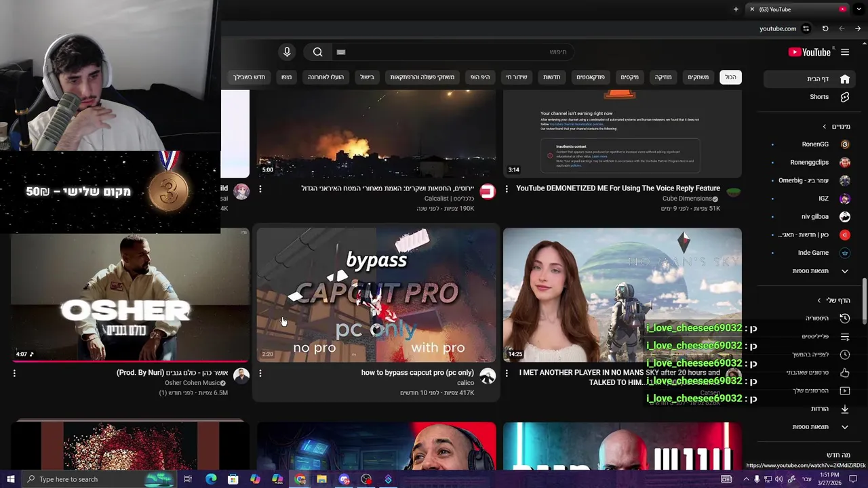Open the Omerbig subscription channel

click(810, 180)
